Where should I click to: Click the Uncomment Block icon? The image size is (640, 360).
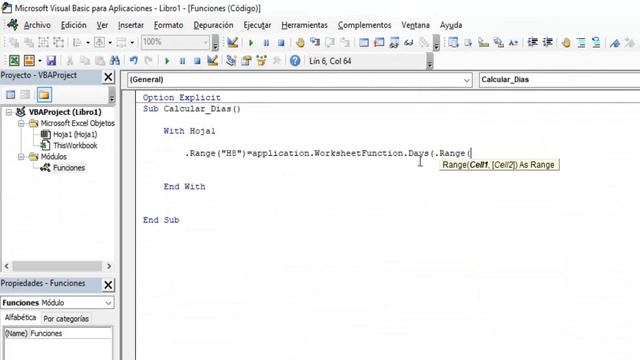click(596, 42)
